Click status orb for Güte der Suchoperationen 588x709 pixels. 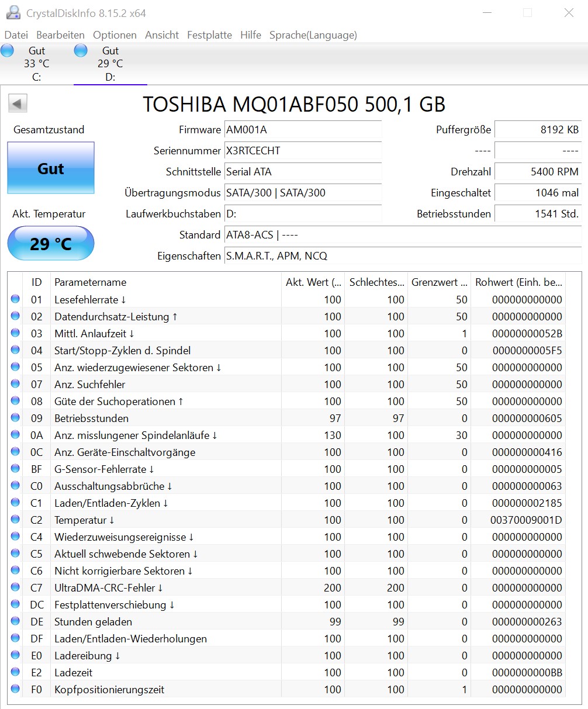15,402
